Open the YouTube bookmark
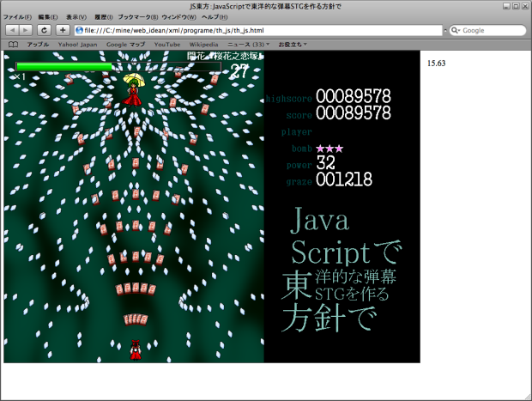The width and height of the screenshot is (532, 401). point(167,45)
